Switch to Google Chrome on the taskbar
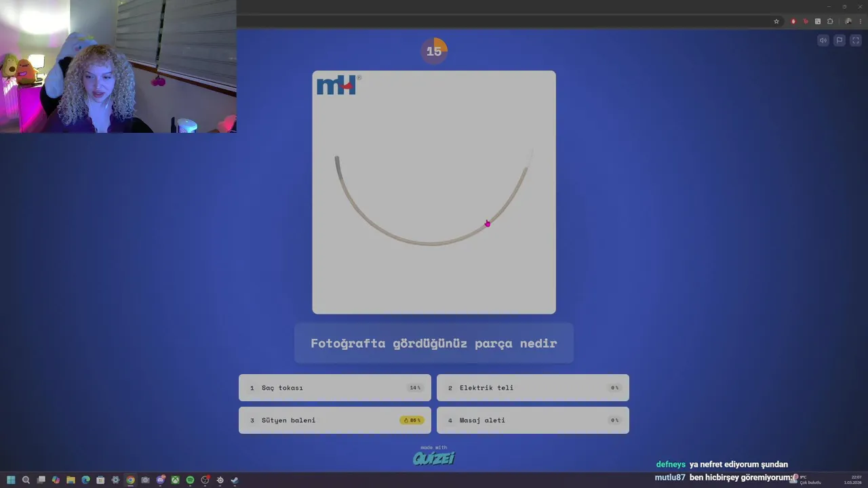Screen dimensions: 868x488 [130, 480]
